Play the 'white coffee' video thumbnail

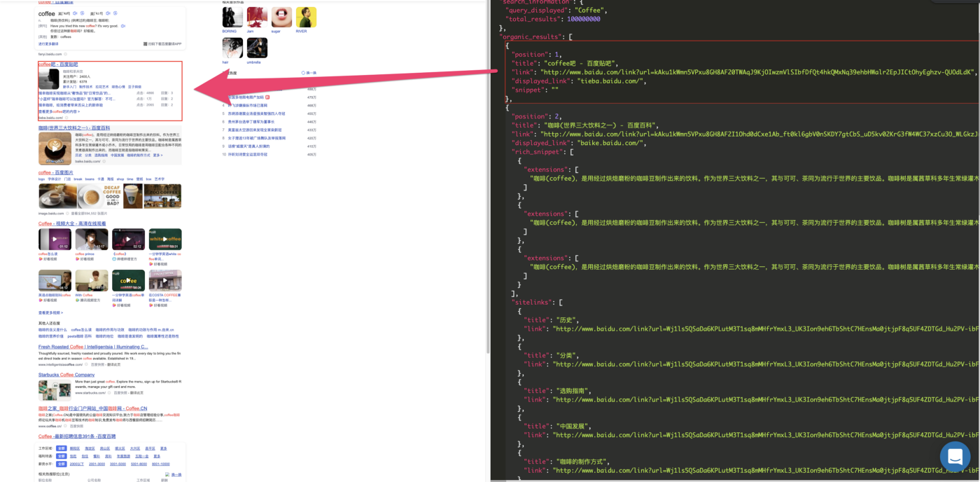165,240
